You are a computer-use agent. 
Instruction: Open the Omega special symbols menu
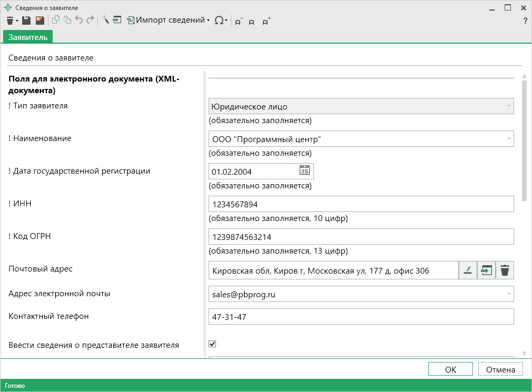coord(221,21)
